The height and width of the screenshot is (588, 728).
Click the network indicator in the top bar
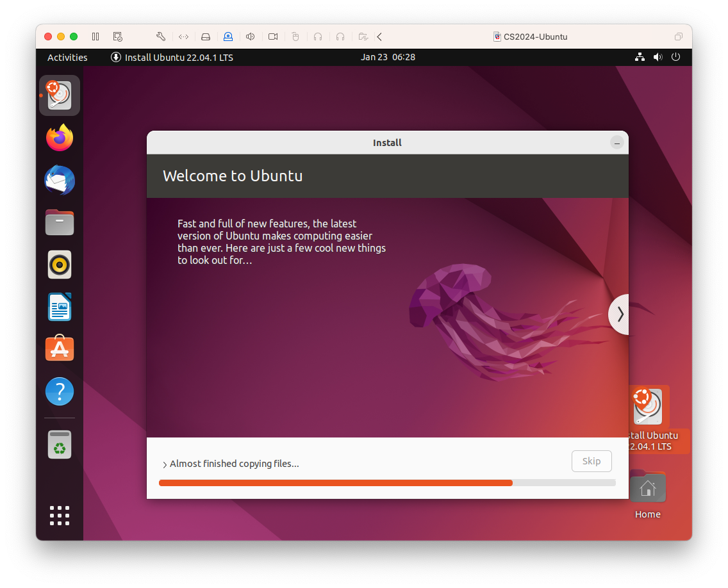coord(640,57)
